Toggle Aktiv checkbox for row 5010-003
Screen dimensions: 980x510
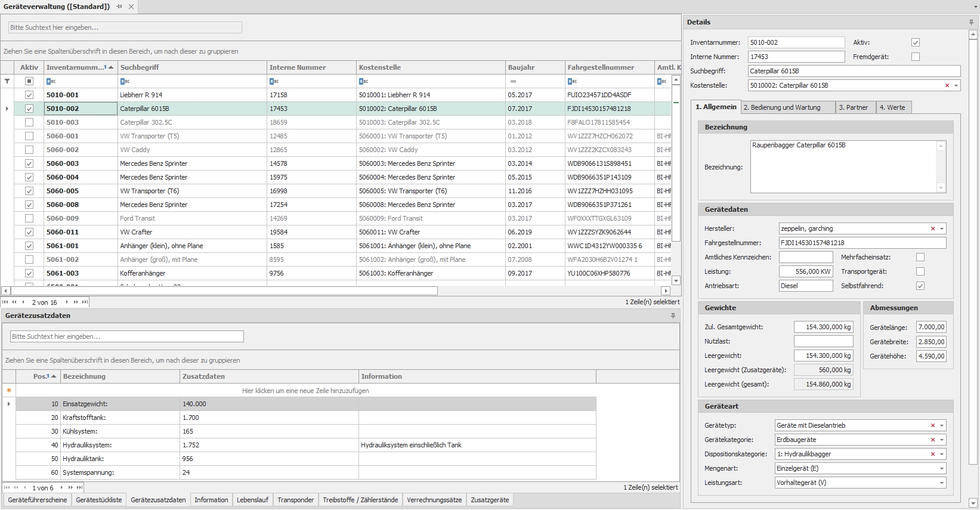(29, 122)
